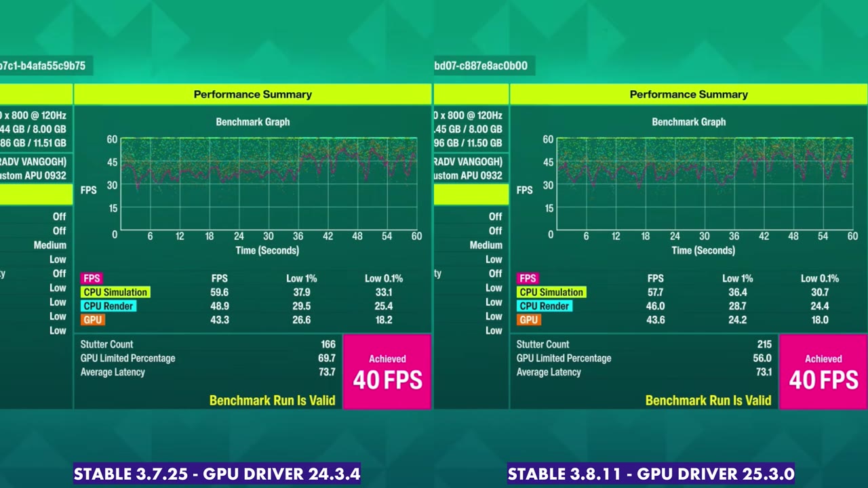Image resolution: width=868 pixels, height=488 pixels.
Task: Click Achieved 40 FPS badge in Stable 3.8.11 panel
Action: [x=823, y=372]
